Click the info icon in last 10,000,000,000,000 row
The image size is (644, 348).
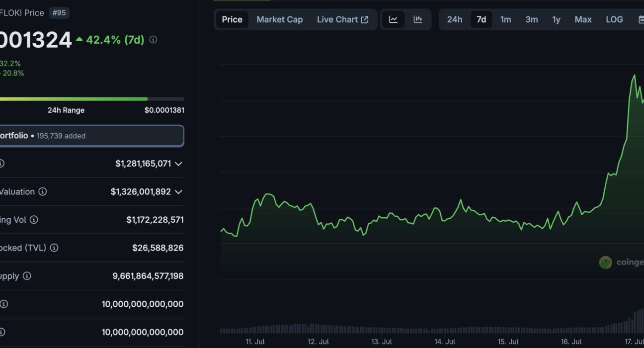[x=1, y=332]
